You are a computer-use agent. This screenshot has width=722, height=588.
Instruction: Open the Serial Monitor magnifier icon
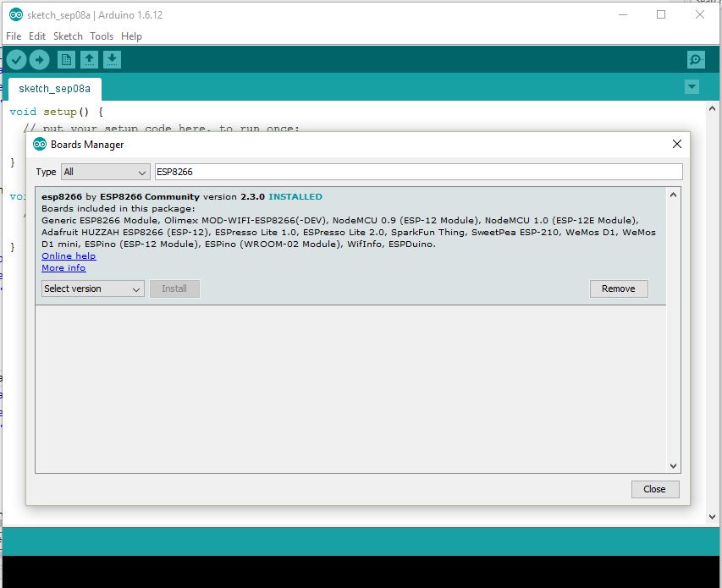696,59
